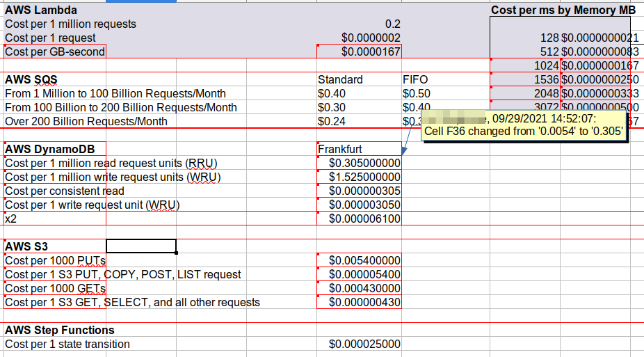
Task: Click the Standard price $0.30 cell
Action: 360,108
